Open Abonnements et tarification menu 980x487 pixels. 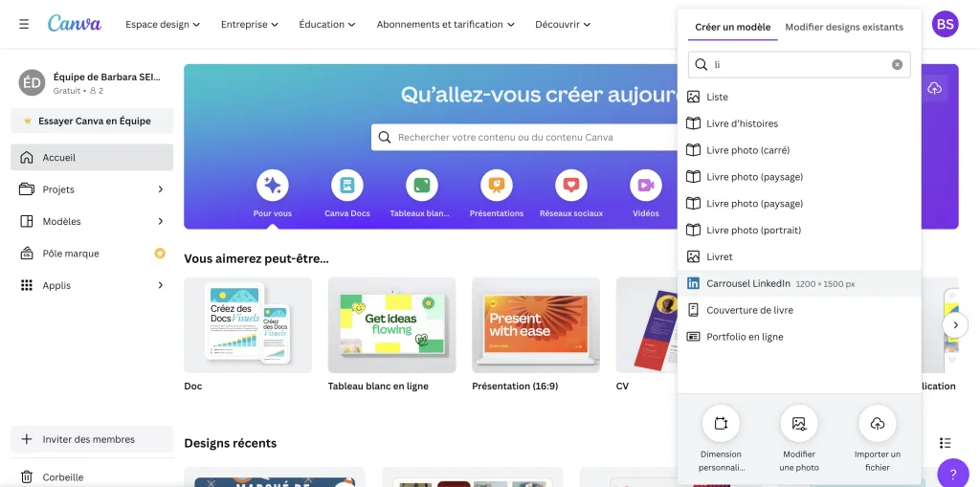446,24
